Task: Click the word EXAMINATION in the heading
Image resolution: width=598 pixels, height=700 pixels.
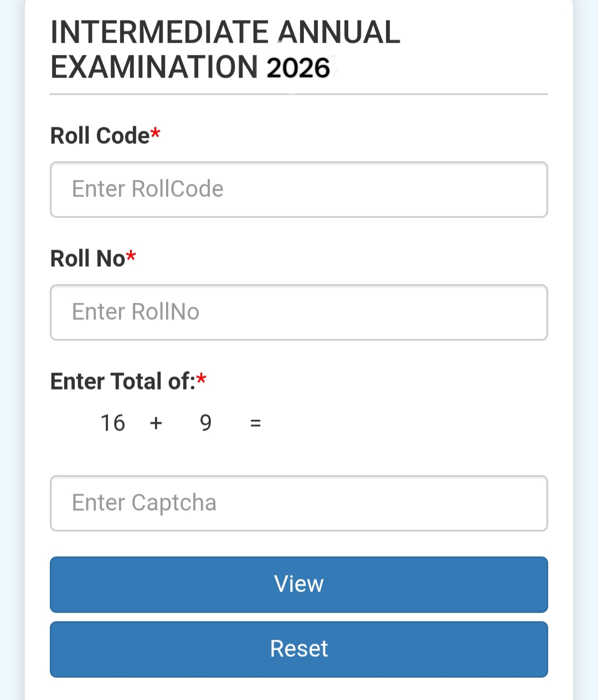Action: click(x=154, y=67)
